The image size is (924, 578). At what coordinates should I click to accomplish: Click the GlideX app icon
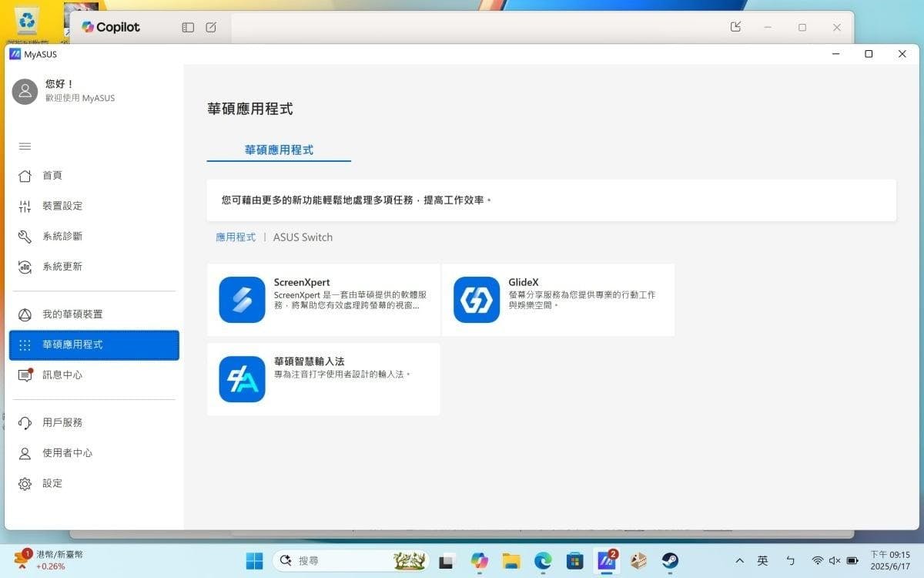pos(477,300)
